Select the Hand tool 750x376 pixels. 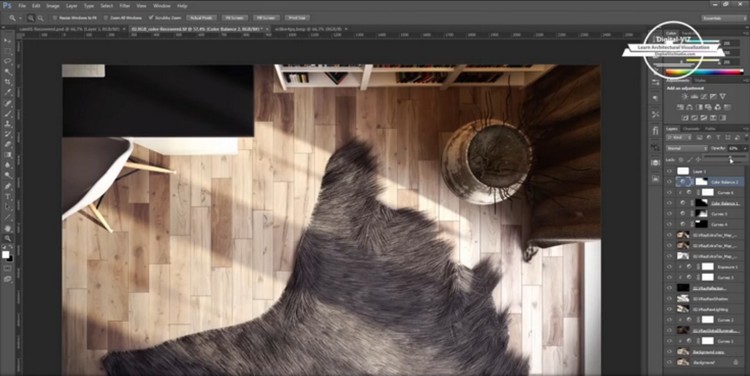(x=8, y=228)
